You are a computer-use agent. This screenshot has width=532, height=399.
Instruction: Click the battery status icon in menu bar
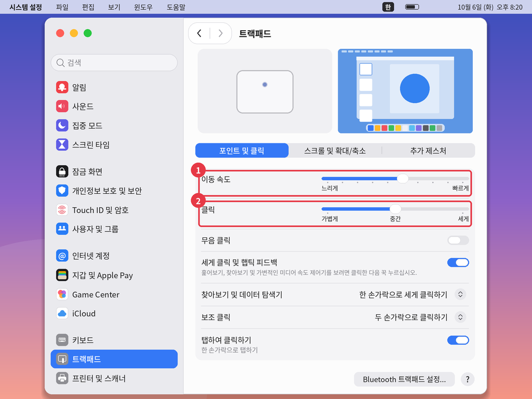coord(412,7)
